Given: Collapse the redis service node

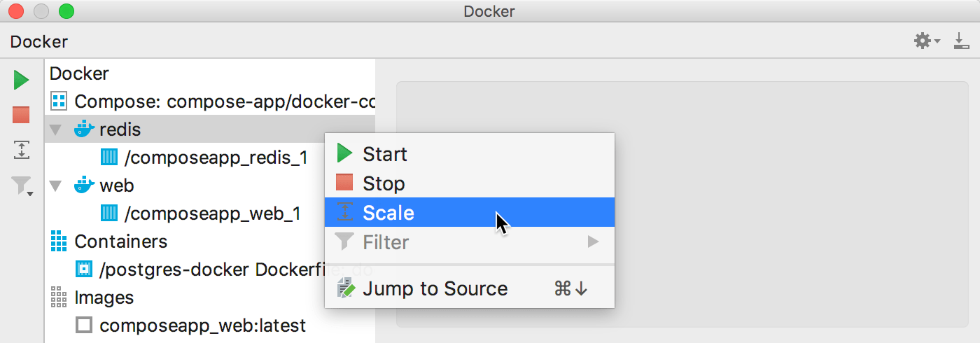Looking at the screenshot, I should coord(56,129).
